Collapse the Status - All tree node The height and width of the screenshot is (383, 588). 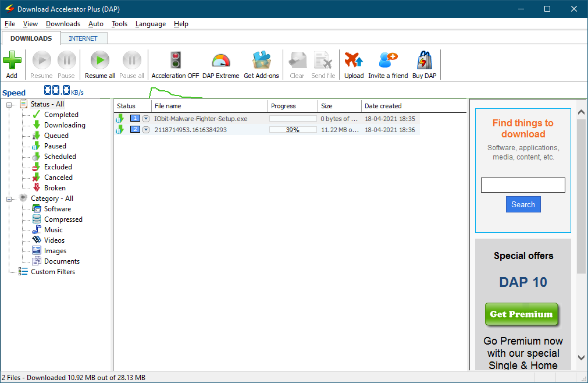(x=9, y=105)
